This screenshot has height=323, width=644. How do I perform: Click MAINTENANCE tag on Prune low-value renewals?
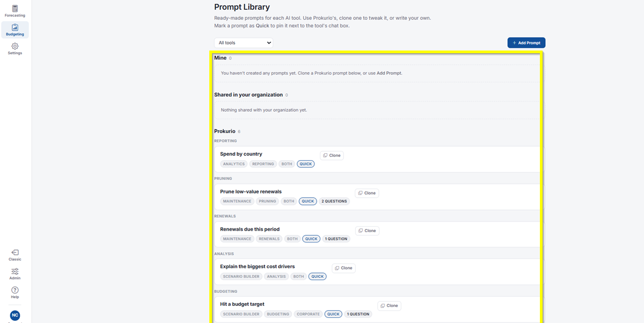(237, 202)
